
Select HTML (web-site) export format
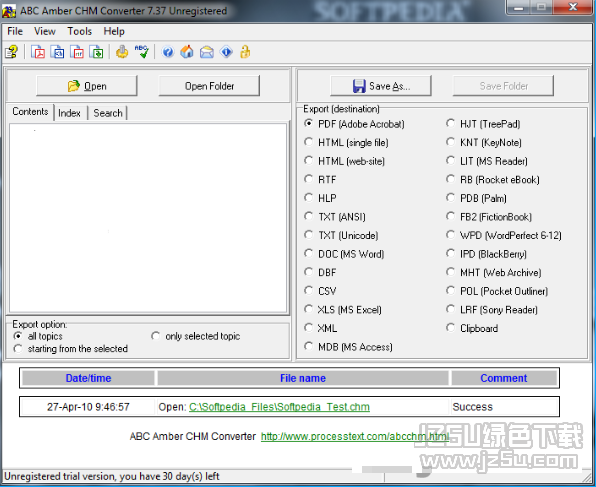click(345, 161)
